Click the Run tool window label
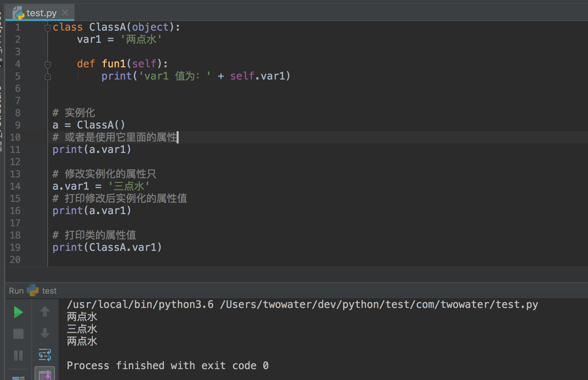 (16, 291)
